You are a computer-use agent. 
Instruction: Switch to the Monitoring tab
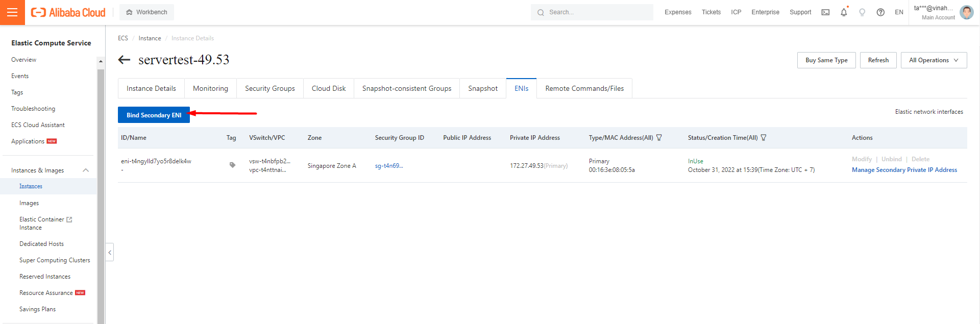[x=210, y=88]
